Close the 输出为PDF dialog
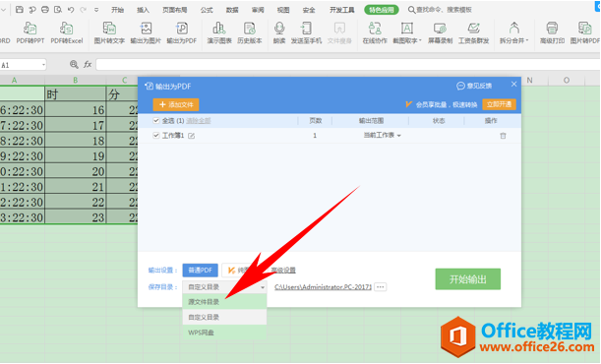Image resolution: width=601 pixels, height=364 pixels. point(514,85)
